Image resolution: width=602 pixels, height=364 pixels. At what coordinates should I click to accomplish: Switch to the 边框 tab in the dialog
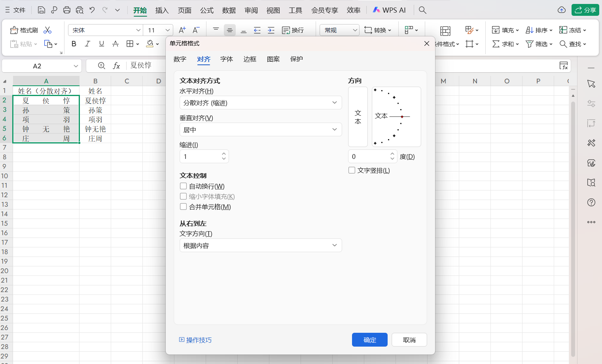point(250,59)
